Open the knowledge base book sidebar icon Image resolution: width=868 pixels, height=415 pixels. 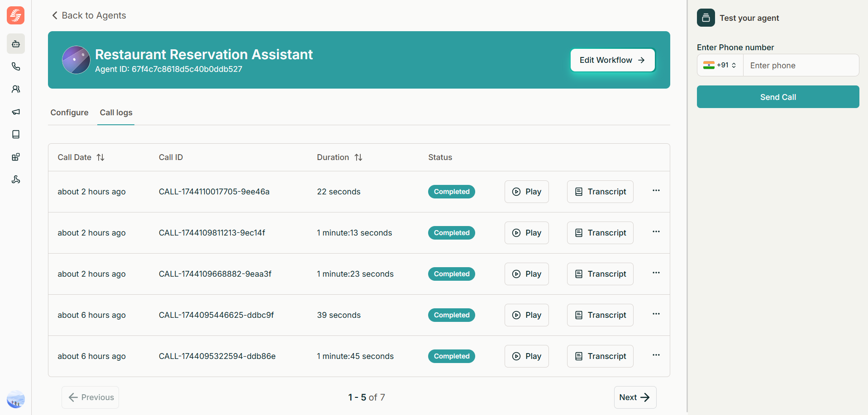coord(16,134)
